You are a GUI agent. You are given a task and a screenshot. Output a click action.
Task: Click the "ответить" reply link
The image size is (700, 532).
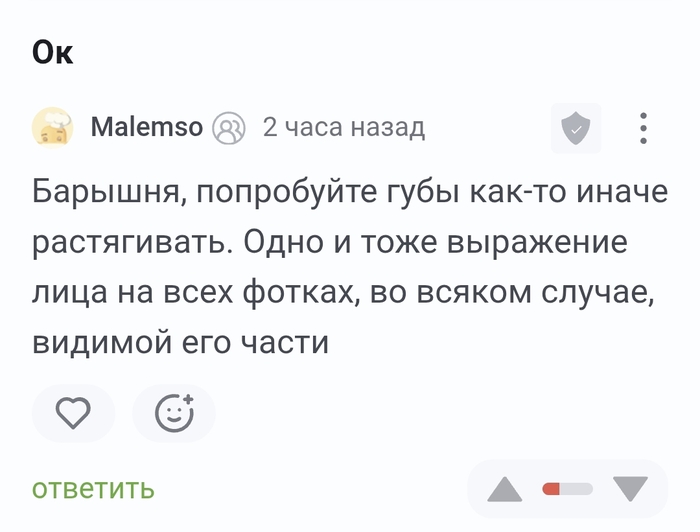click(93, 489)
